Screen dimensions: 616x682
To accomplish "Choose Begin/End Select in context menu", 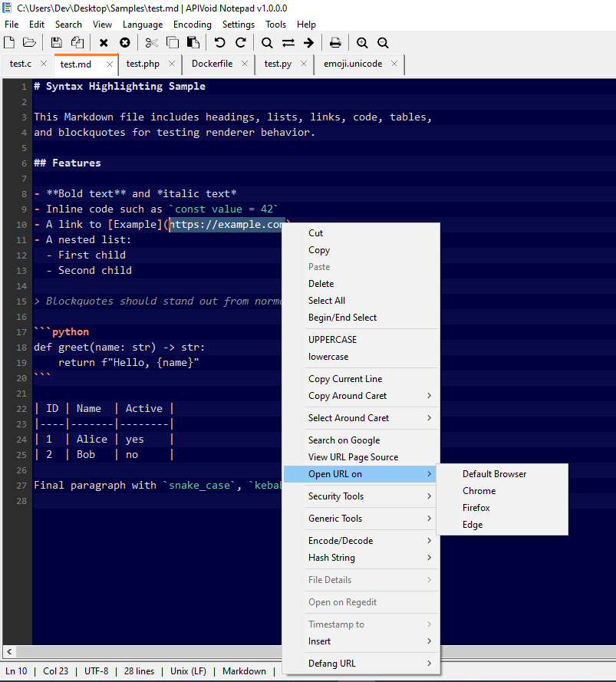I will [361, 318].
